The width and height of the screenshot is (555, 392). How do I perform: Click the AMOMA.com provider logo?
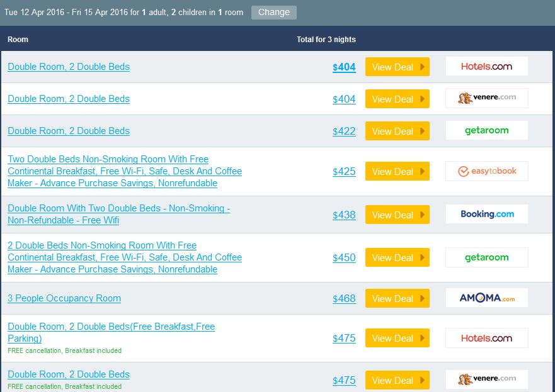pyautogui.click(x=486, y=298)
